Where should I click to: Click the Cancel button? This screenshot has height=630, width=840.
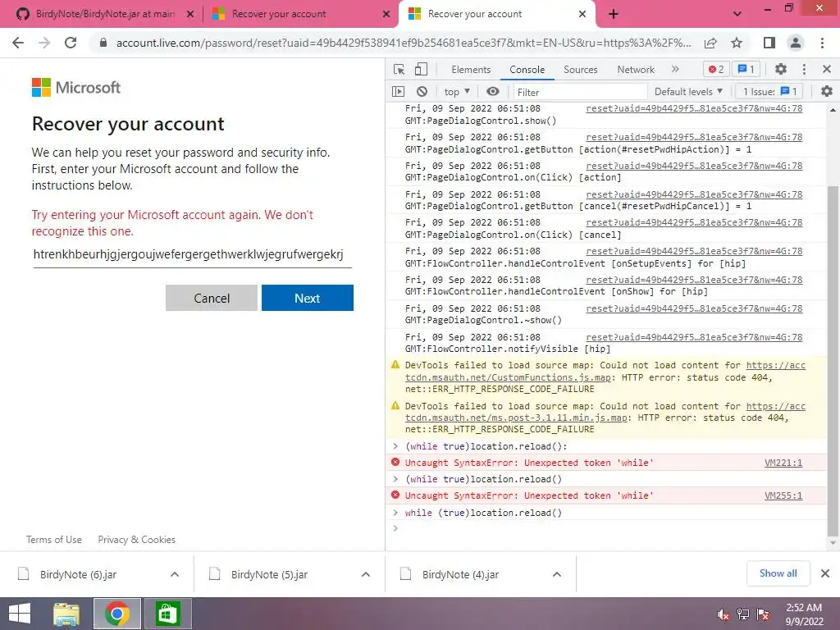click(212, 298)
